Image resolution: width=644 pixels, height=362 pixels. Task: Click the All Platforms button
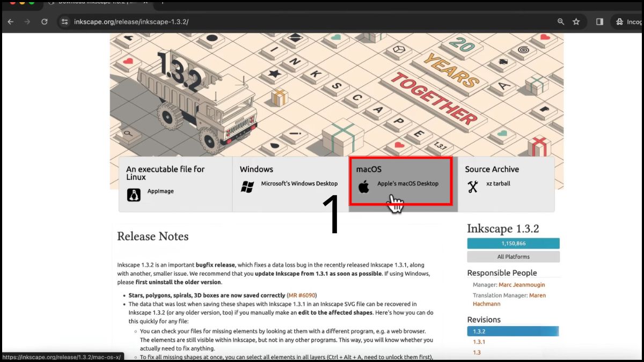513,256
